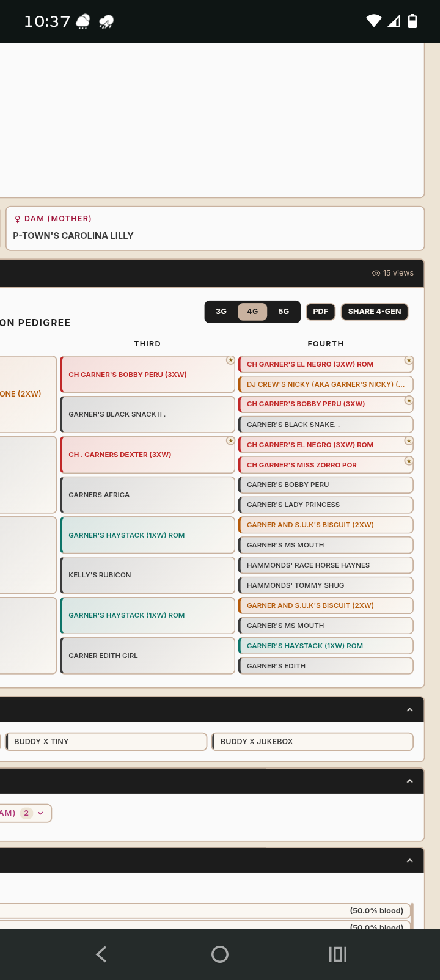This screenshot has width=440, height=980.
Task: Open GARNER EDITH GIRL card
Action: [x=147, y=656]
